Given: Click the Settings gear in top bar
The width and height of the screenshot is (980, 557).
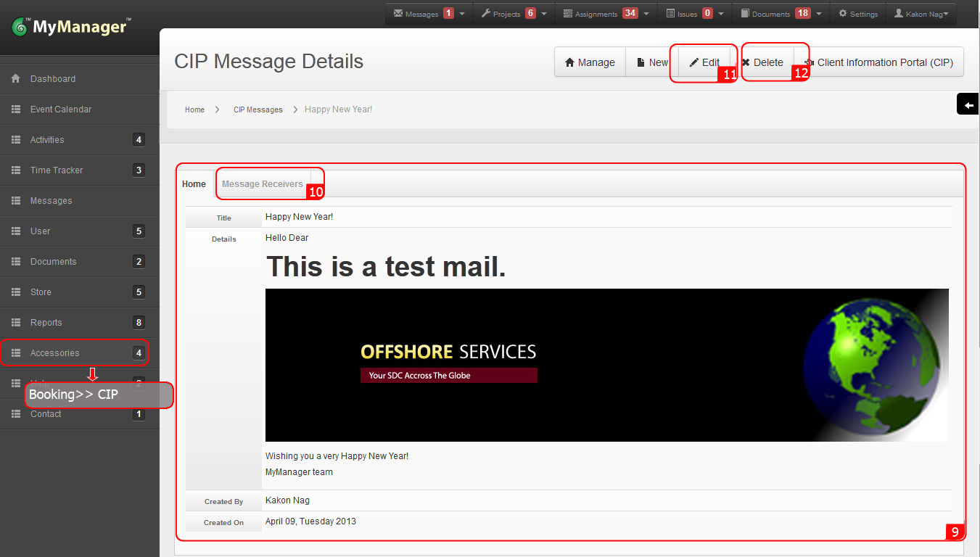Looking at the screenshot, I should (x=843, y=14).
